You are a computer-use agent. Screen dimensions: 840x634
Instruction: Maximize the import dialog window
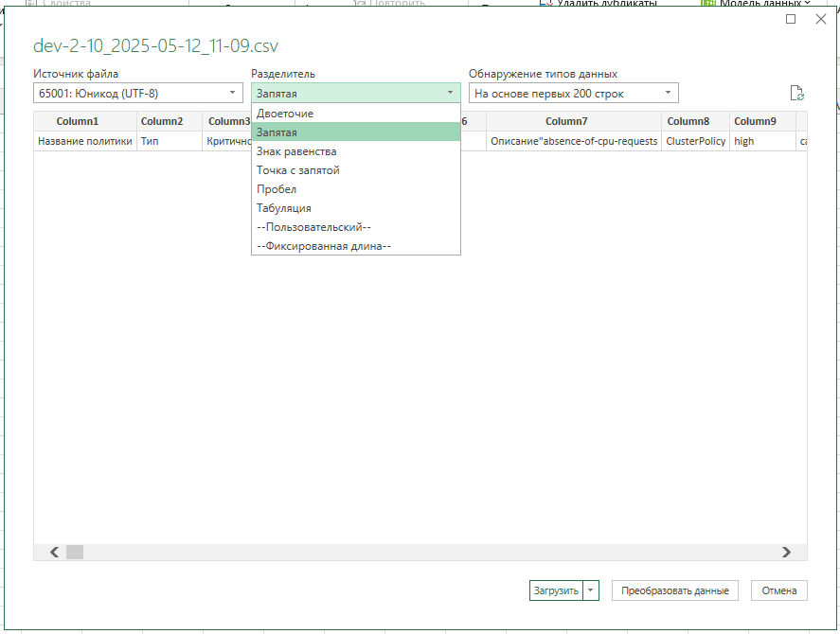pos(791,19)
